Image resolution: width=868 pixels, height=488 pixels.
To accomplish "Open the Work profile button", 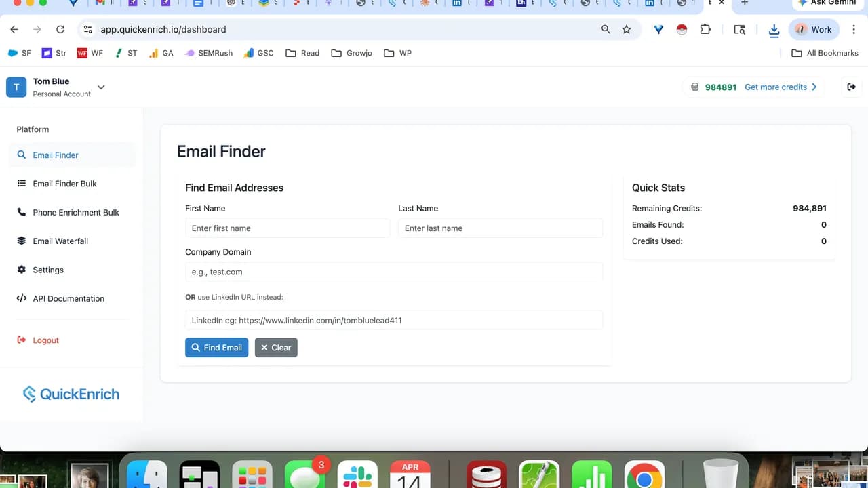I will coord(814,29).
